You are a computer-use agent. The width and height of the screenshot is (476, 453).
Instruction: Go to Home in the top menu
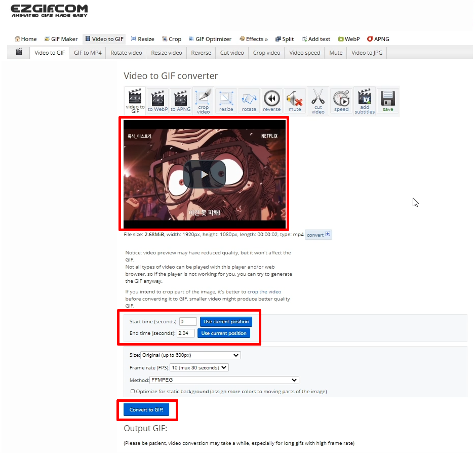tap(26, 39)
